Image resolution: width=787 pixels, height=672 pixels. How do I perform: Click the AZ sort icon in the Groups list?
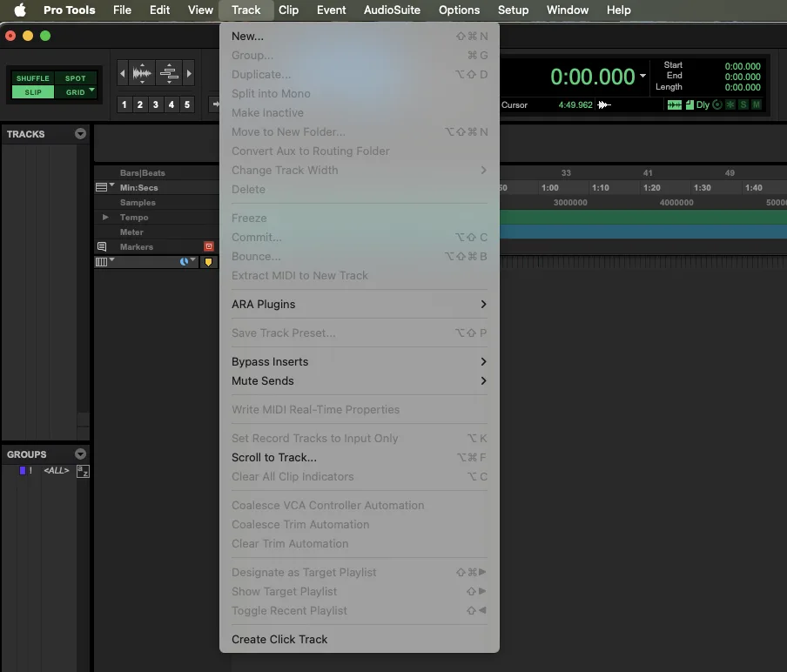[x=83, y=471]
